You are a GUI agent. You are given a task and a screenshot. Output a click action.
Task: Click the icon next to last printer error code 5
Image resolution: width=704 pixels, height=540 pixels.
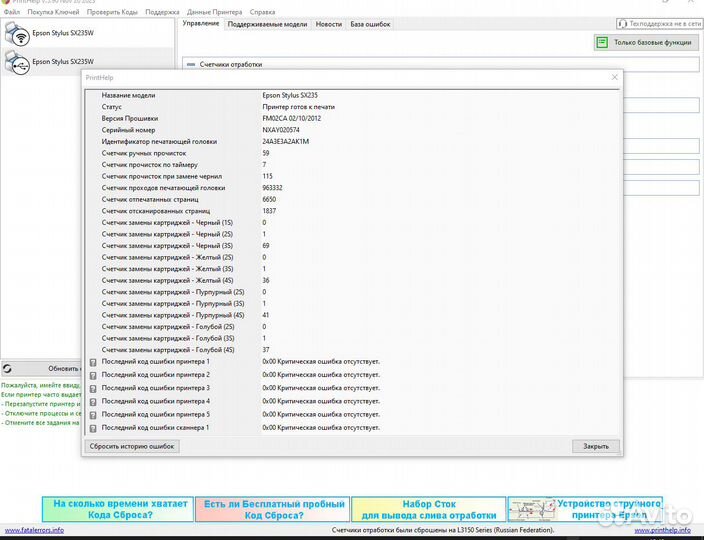click(93, 414)
